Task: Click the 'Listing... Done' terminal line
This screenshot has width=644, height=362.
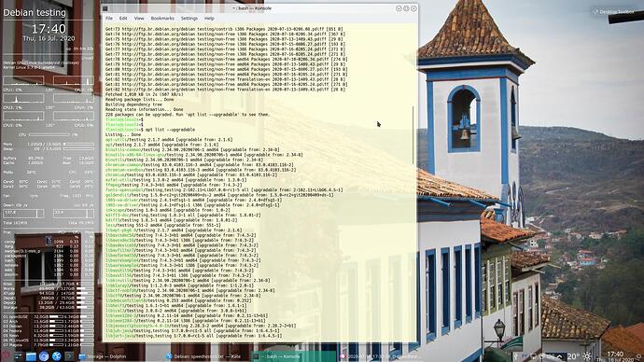Action: tap(123, 134)
